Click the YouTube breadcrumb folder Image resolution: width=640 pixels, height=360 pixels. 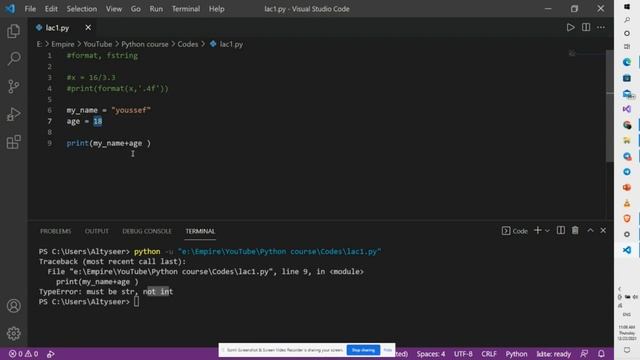click(98, 44)
